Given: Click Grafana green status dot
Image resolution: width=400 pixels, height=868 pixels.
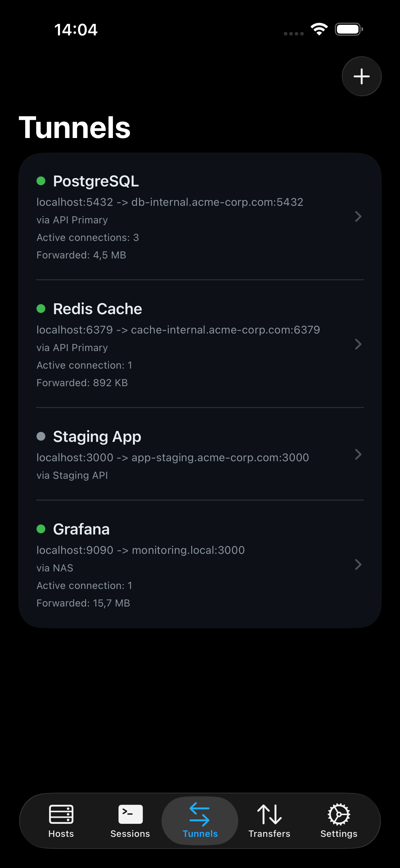Looking at the screenshot, I should (41, 529).
